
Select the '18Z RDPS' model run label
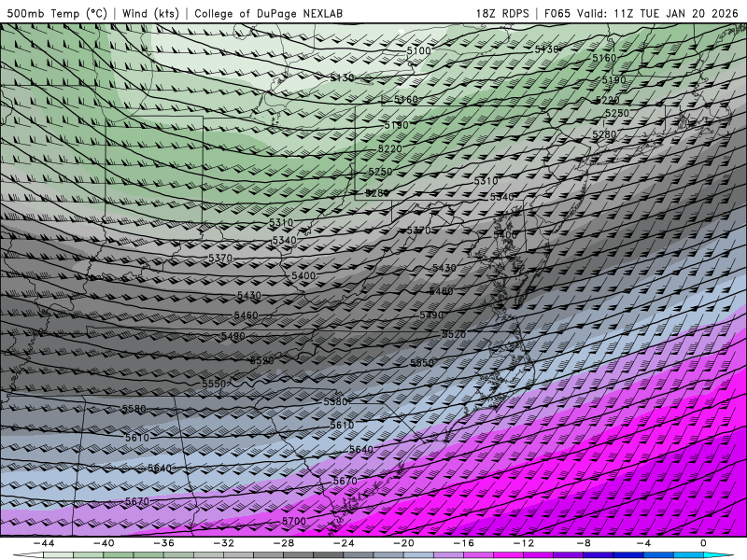pyautogui.click(x=502, y=13)
